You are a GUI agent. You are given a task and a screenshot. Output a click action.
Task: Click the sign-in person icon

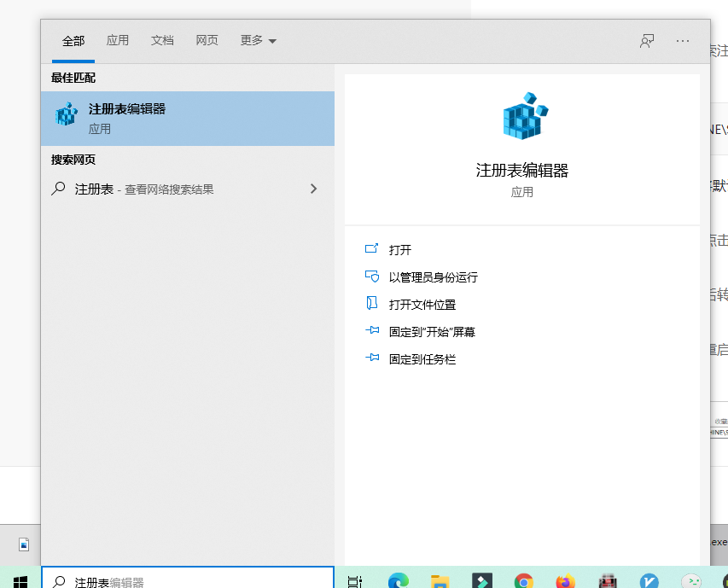[646, 40]
